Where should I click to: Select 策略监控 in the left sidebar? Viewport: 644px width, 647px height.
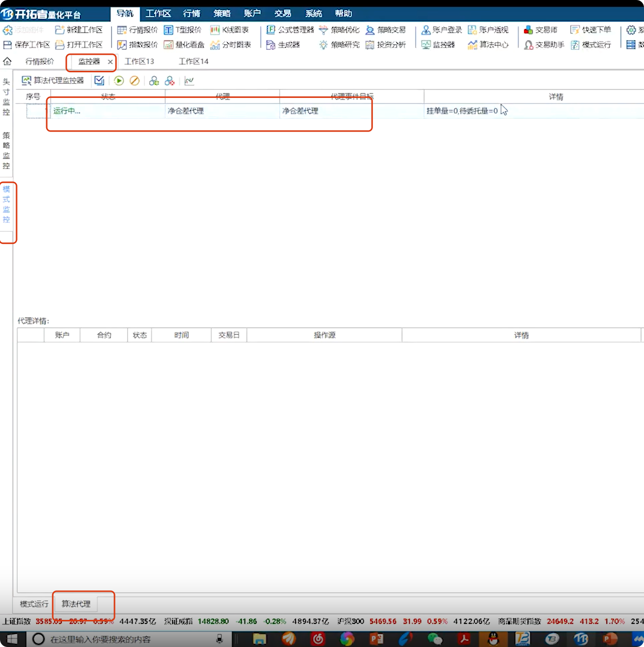coord(7,151)
